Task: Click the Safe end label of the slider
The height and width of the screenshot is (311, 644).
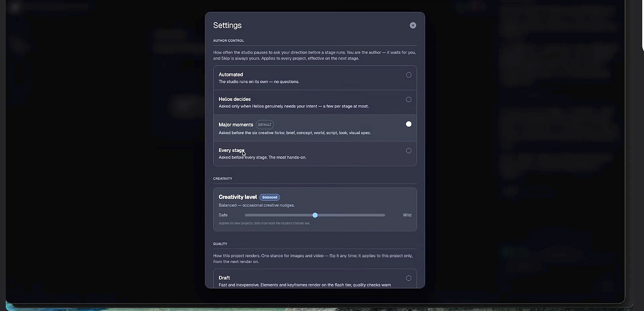Action: point(223,215)
